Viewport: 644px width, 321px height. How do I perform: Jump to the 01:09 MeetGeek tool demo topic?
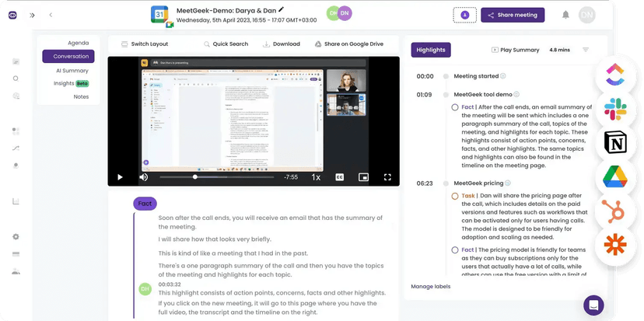pyautogui.click(x=424, y=95)
